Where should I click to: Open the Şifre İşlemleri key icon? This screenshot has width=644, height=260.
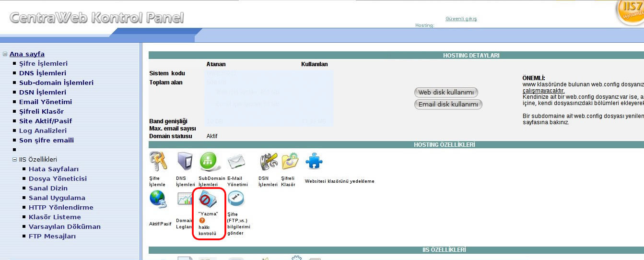(158, 161)
